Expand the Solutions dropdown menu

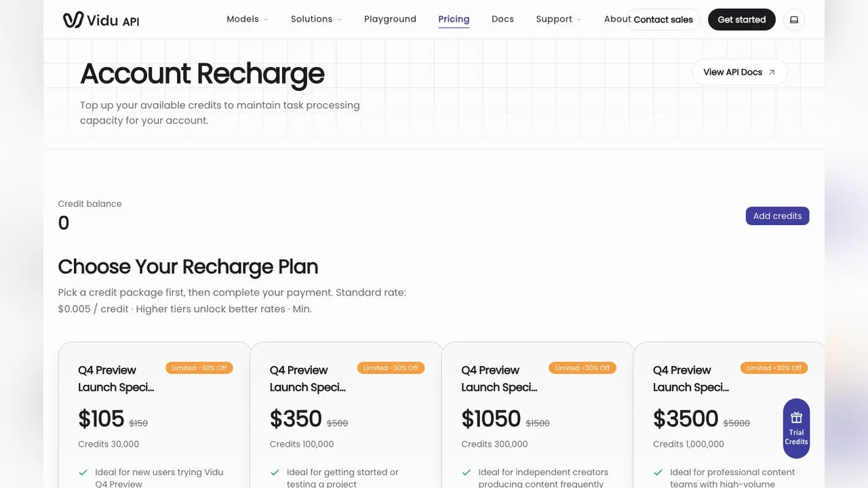click(x=316, y=19)
